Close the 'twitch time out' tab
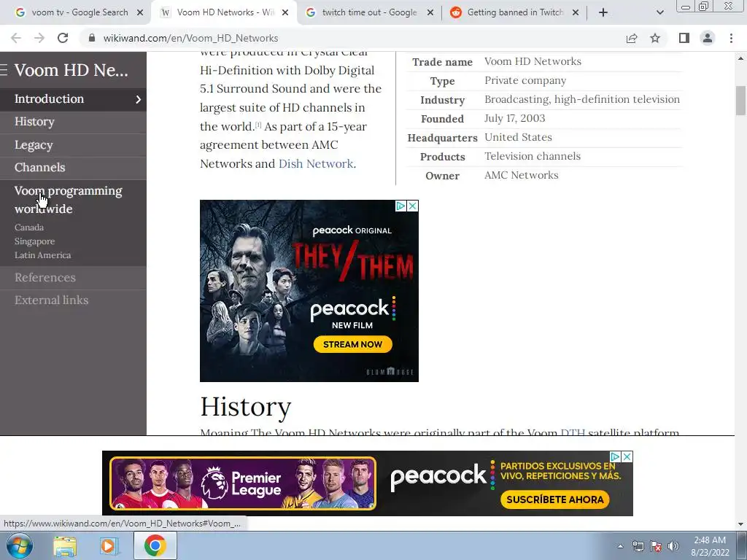The image size is (747, 560). coord(430,13)
